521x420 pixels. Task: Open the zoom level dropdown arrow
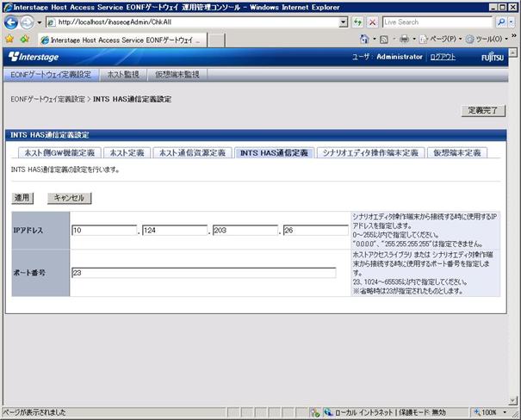click(x=505, y=412)
